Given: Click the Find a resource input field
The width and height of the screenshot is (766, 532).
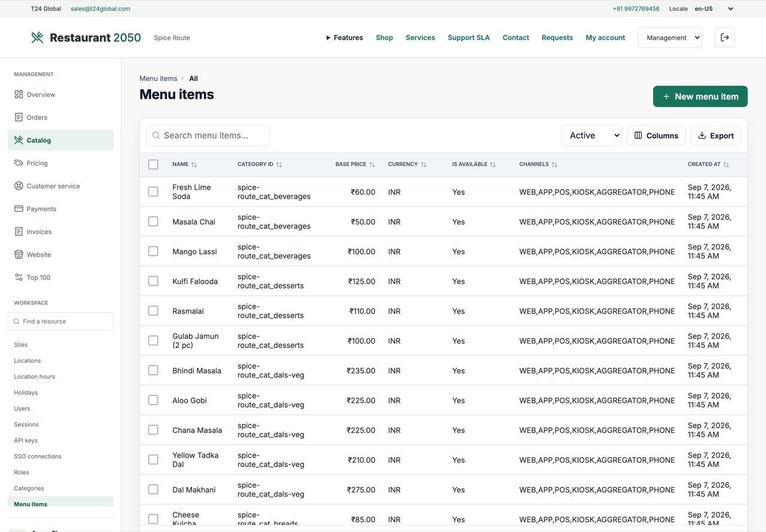Looking at the screenshot, I should [x=60, y=321].
